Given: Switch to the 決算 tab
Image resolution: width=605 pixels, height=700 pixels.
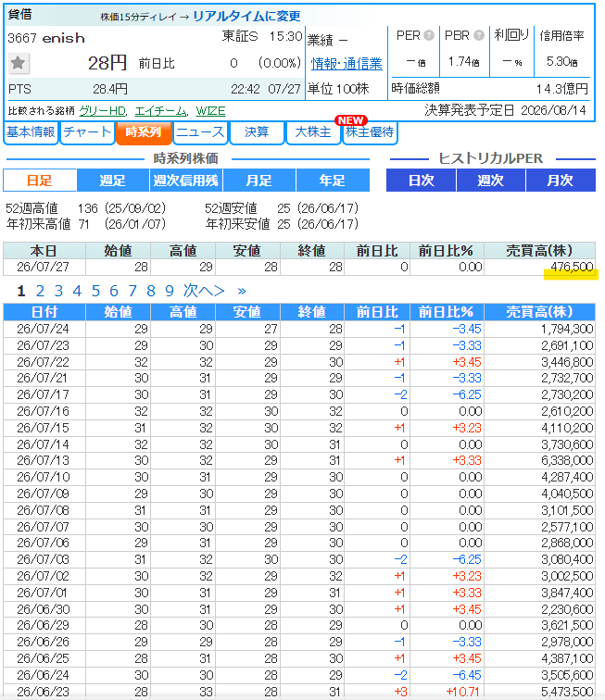Looking at the screenshot, I should pyautogui.click(x=257, y=132).
